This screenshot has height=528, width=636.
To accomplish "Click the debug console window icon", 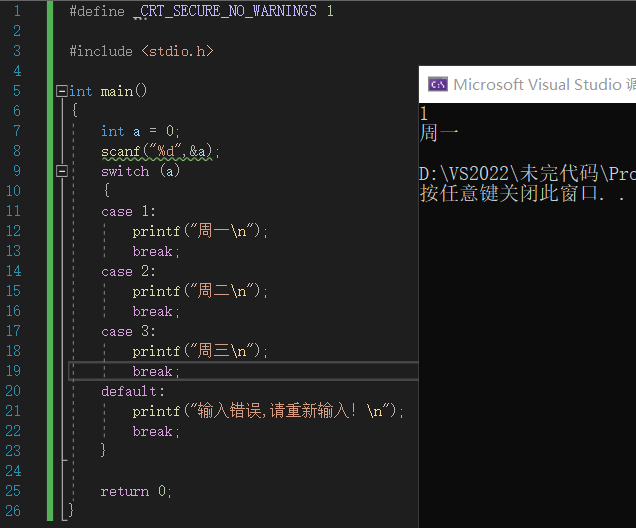I will point(438,84).
